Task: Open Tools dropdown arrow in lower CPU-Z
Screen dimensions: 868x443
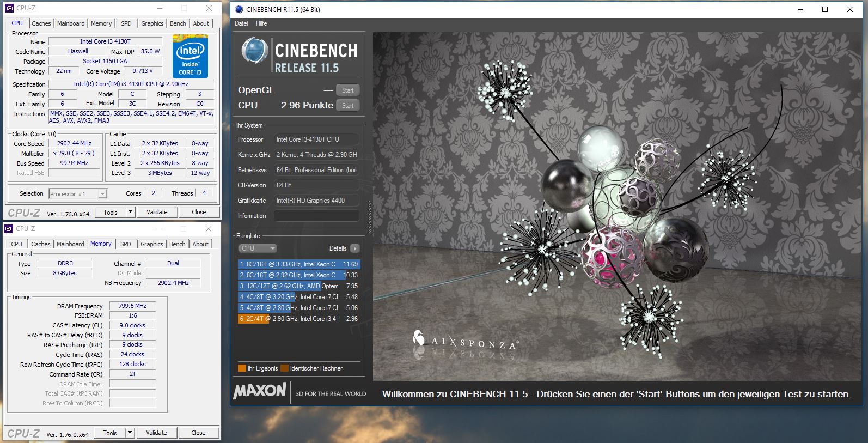Action: click(x=130, y=433)
